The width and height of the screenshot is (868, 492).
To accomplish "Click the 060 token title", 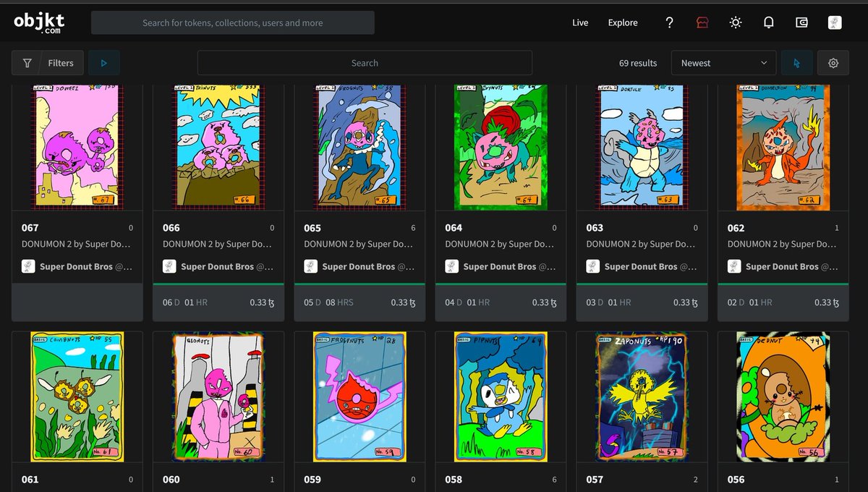I will coord(171,480).
